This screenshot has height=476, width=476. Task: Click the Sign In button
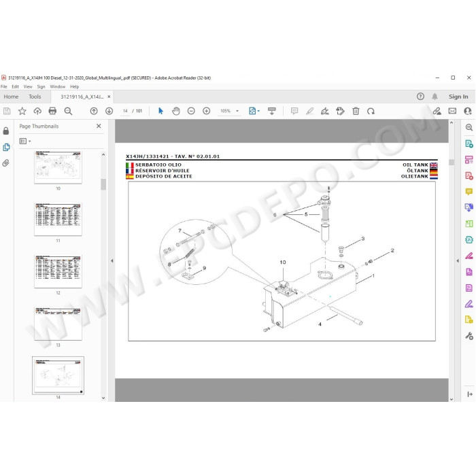point(458,97)
